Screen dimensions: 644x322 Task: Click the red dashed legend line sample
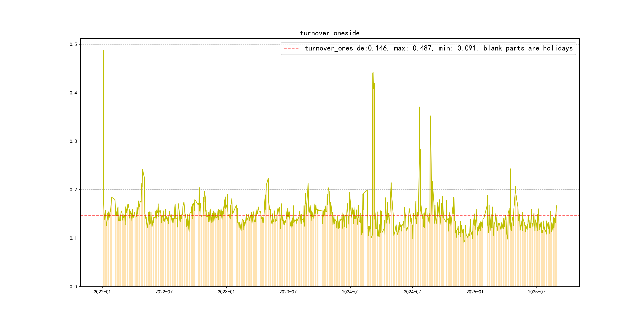pos(291,48)
